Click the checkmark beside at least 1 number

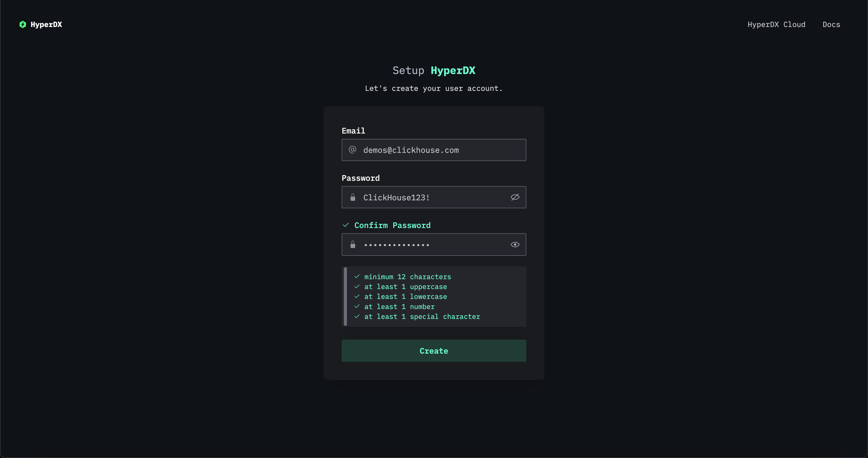(357, 306)
